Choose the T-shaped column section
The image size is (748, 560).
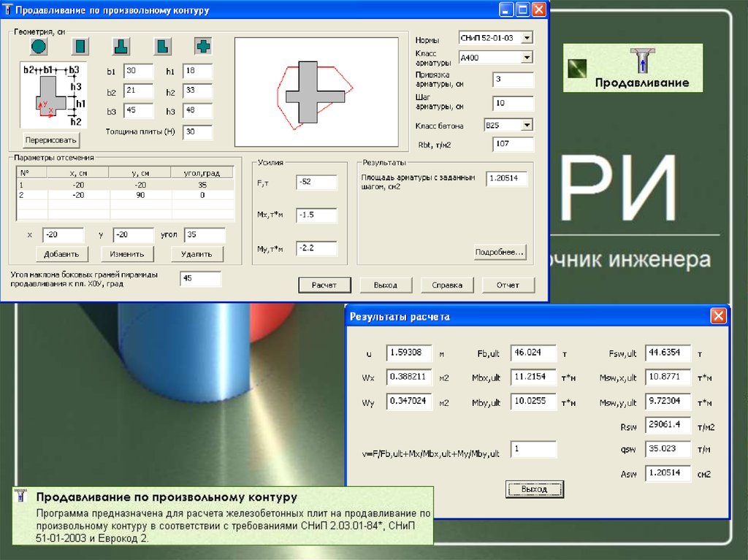(x=121, y=47)
